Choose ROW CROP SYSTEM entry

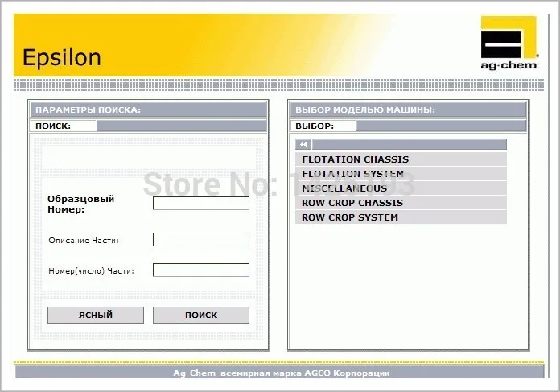pos(401,217)
